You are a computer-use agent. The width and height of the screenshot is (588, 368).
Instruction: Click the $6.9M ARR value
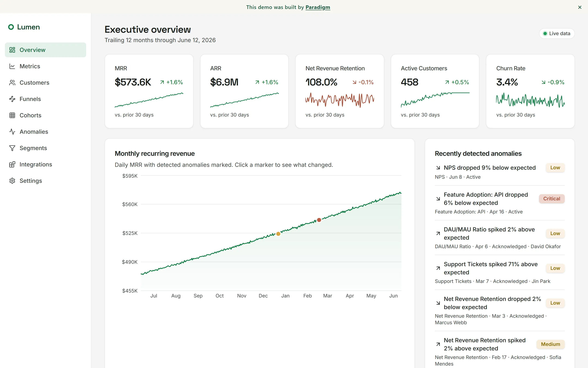tap(224, 82)
